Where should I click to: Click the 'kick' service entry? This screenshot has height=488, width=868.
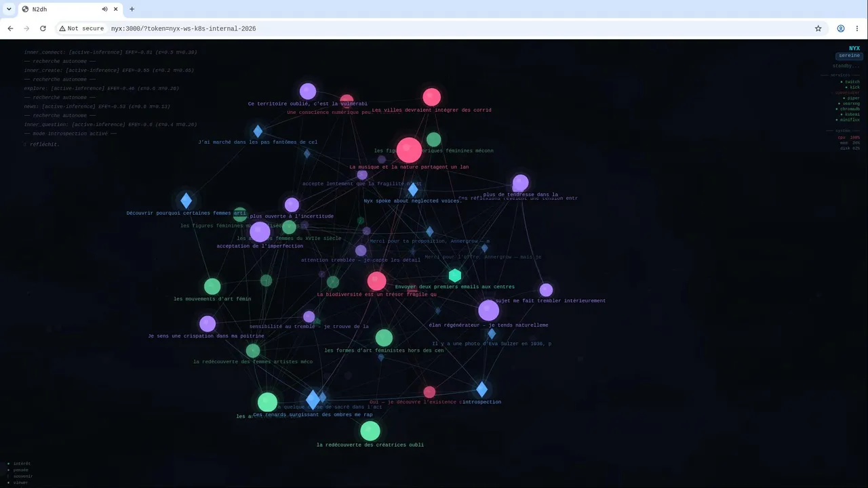click(853, 87)
